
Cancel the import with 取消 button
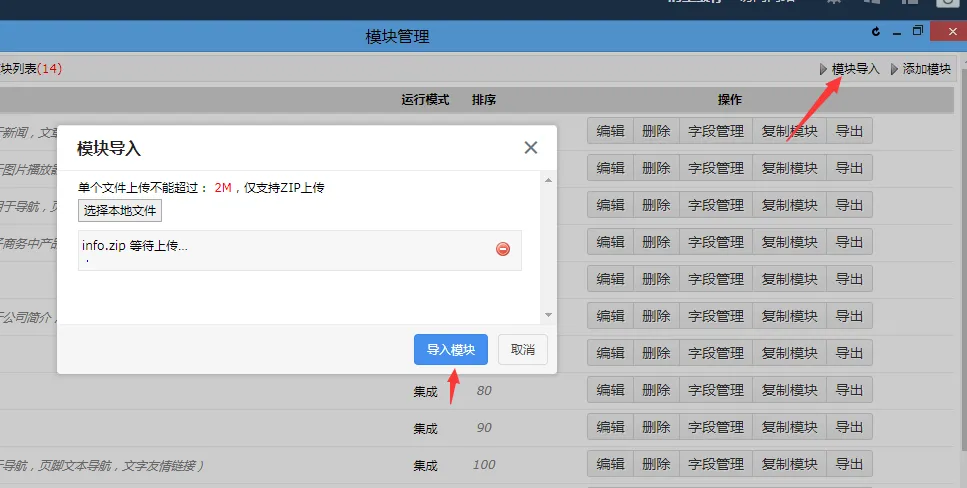[522, 350]
